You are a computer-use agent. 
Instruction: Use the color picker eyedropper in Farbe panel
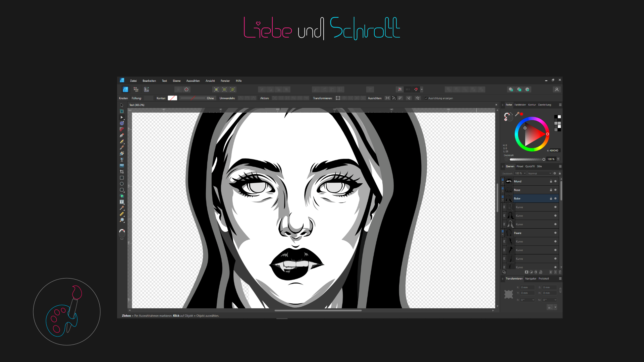click(x=517, y=114)
